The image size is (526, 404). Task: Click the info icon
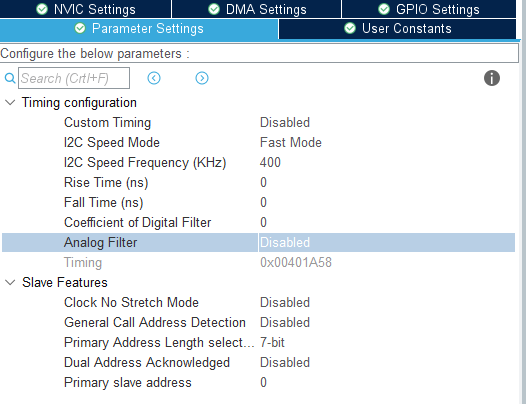492,78
